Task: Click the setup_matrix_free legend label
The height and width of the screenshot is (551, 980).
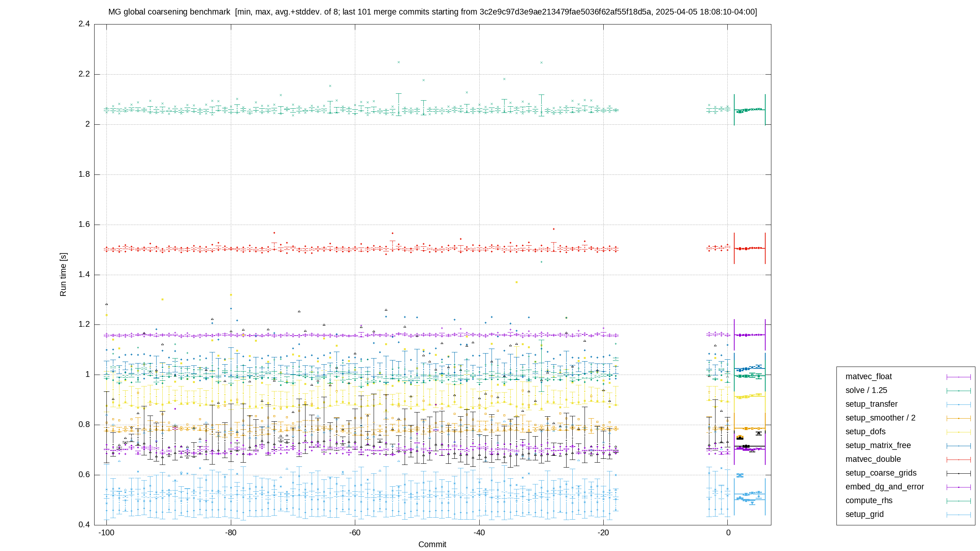Action: [878, 445]
